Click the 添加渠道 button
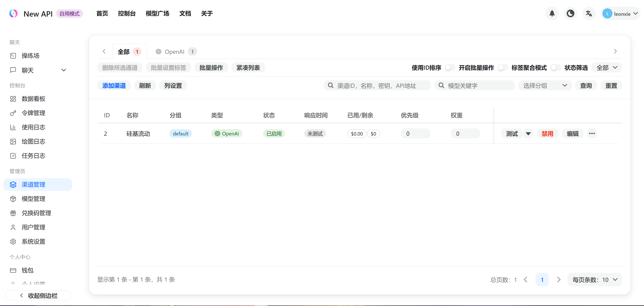The width and height of the screenshot is (644, 306). 114,85
